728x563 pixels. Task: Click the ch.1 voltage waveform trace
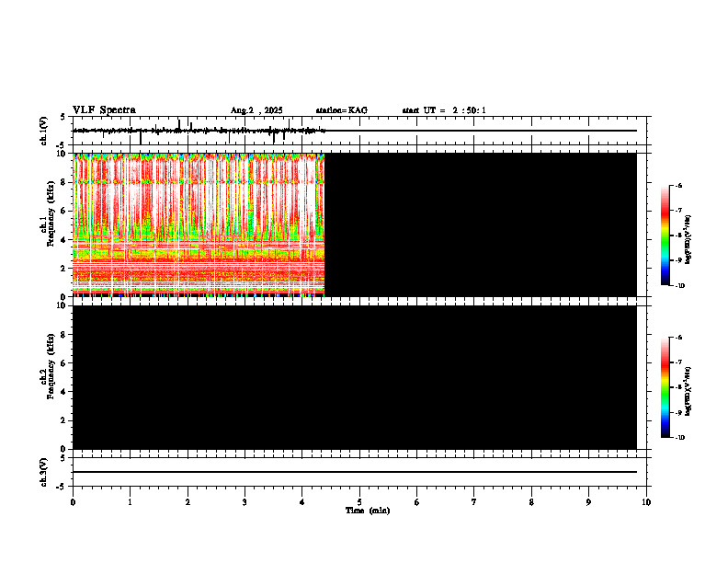tap(199, 131)
